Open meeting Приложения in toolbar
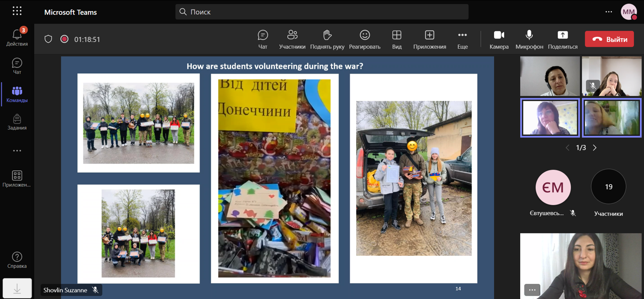The height and width of the screenshot is (299, 644). (430, 39)
